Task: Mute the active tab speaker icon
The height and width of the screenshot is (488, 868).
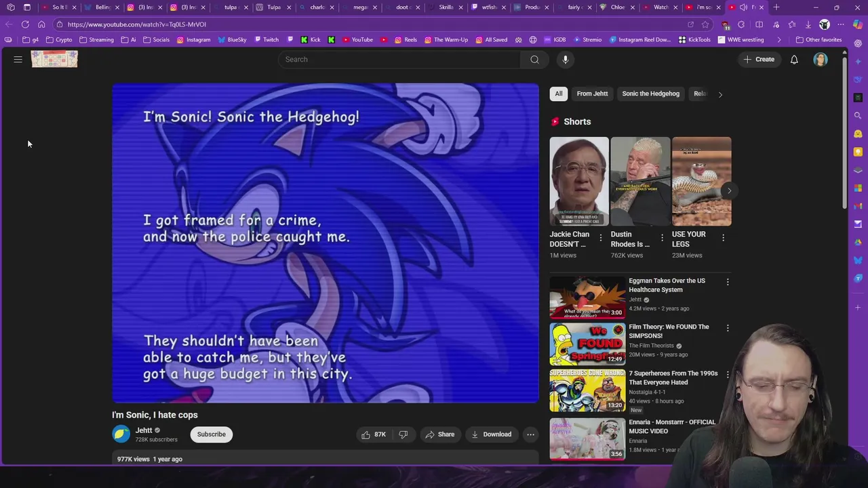Action: coord(743,7)
